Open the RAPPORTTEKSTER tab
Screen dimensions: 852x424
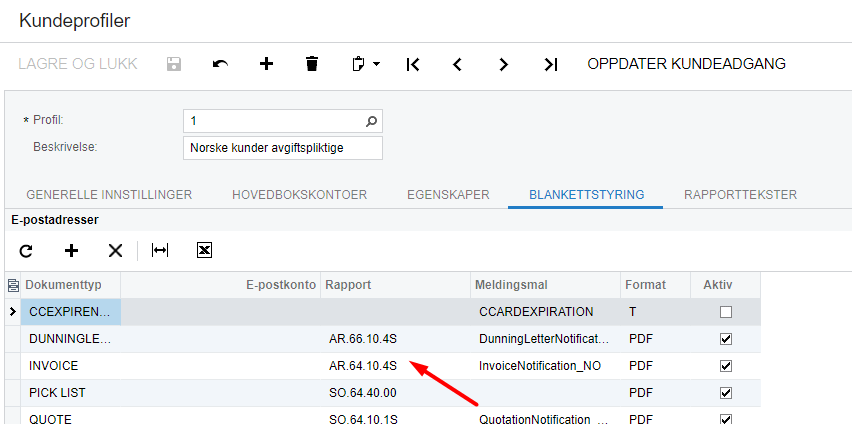(740, 195)
